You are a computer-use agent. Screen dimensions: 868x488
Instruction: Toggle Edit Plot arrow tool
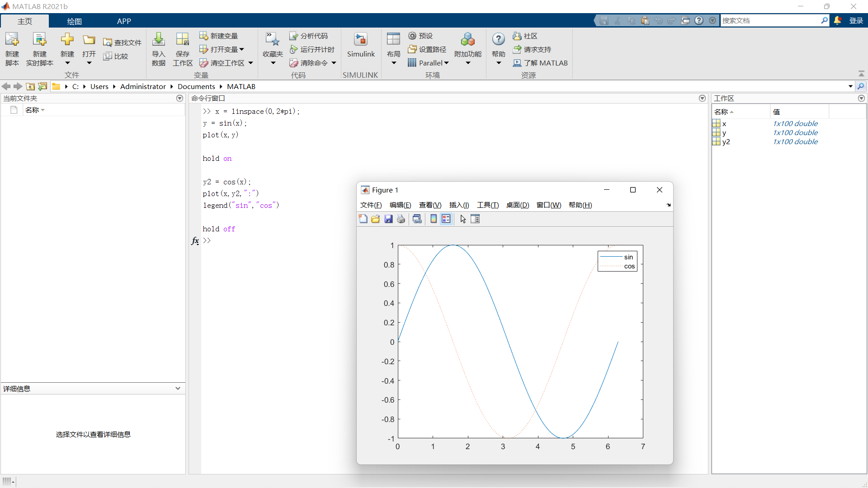463,219
